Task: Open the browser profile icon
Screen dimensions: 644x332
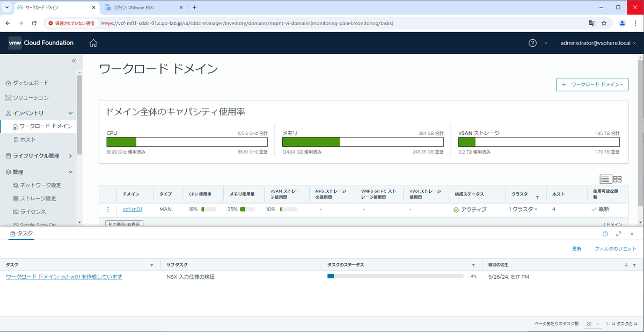Action: pyautogui.click(x=623, y=23)
